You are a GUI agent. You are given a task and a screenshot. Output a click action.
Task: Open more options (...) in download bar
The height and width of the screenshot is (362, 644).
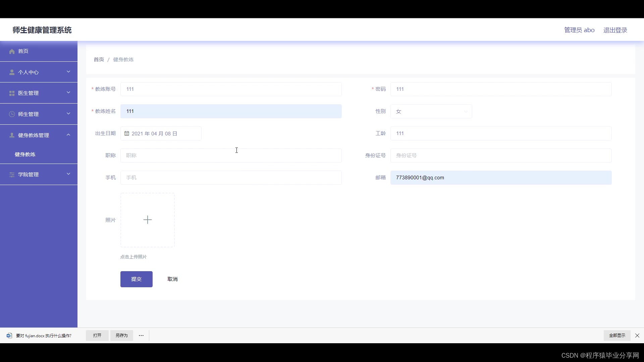[141, 336]
